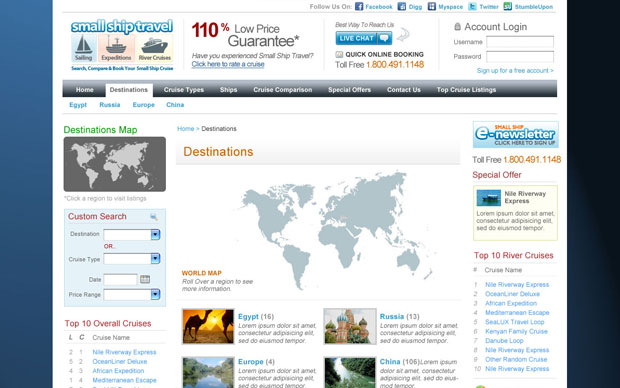Open the Contact Us menu item

(x=404, y=90)
